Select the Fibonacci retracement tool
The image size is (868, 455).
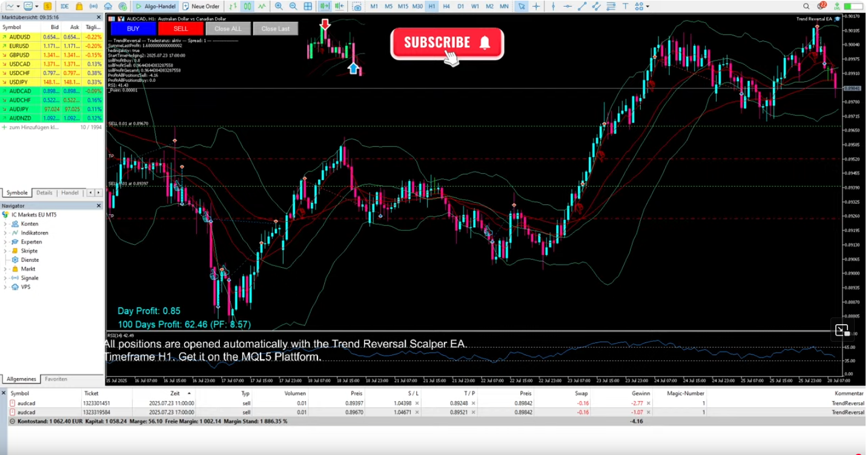coord(611,6)
